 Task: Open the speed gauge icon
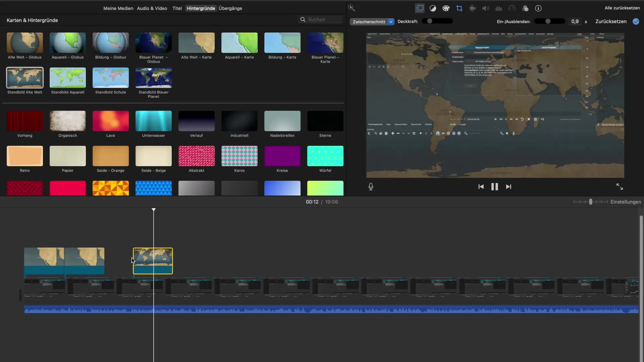click(512, 8)
